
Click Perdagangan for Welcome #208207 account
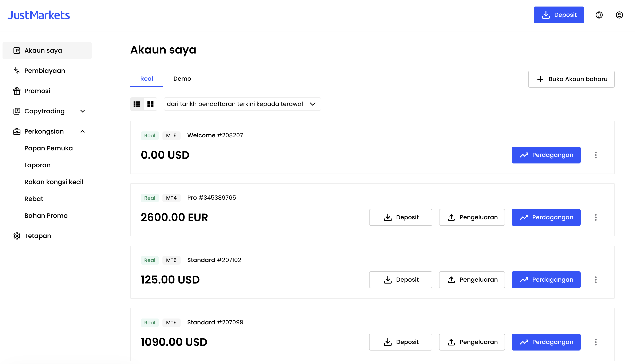coord(546,155)
